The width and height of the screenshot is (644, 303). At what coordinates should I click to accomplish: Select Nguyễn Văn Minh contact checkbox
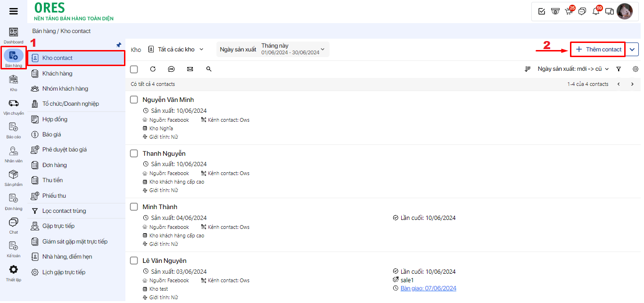134,100
